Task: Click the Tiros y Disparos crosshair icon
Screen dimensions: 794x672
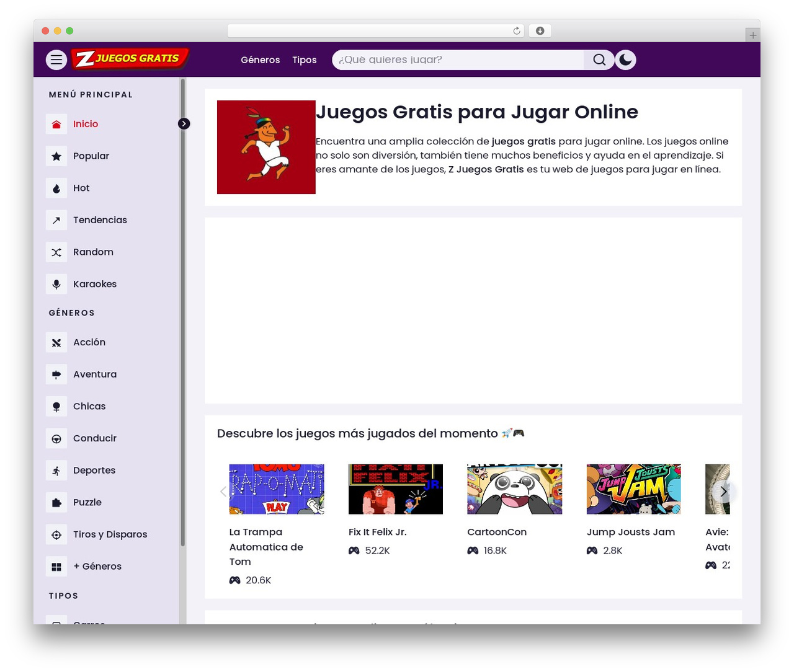Action: 56,535
